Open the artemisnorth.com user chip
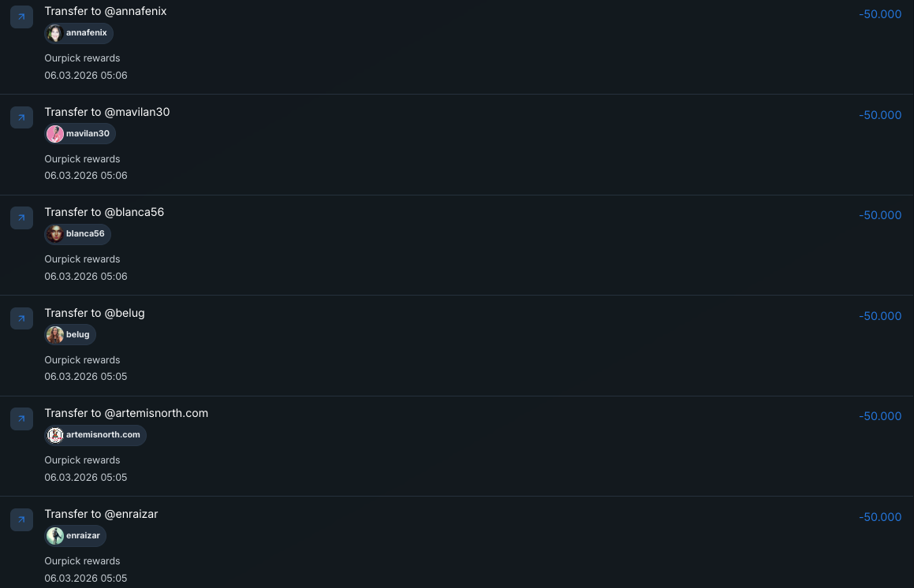 coord(95,435)
